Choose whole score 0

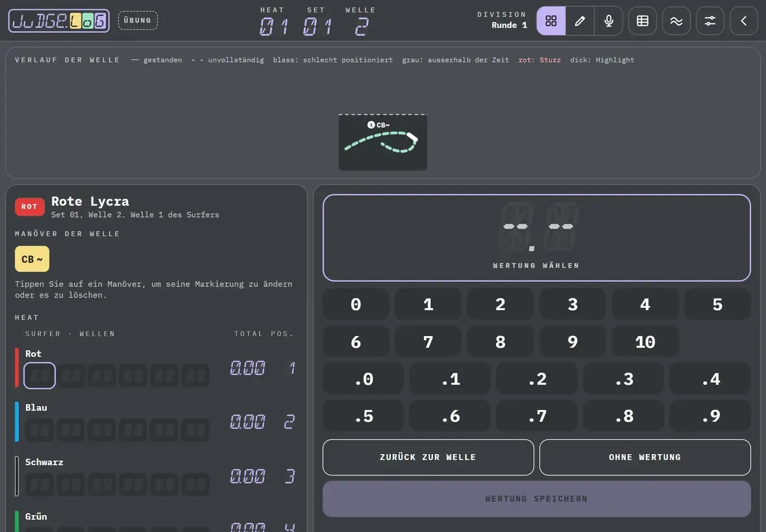[x=356, y=304]
